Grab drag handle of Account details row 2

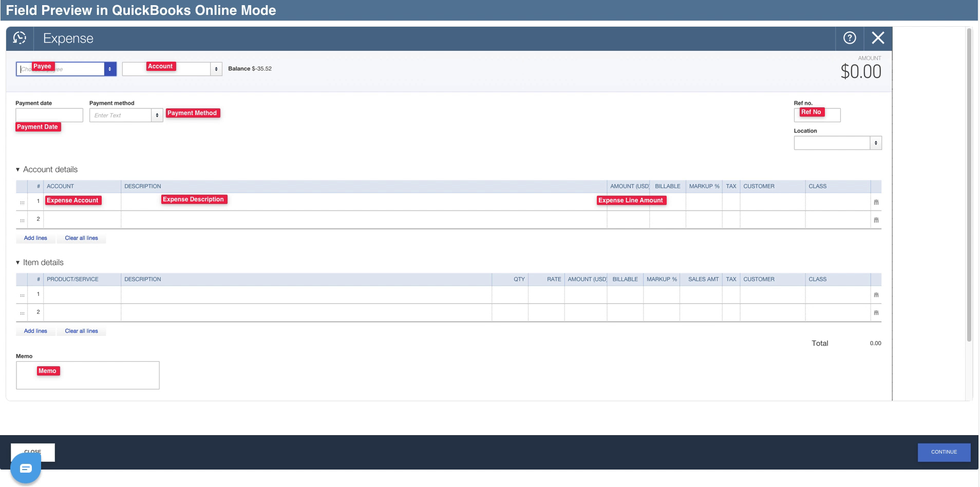coord(22,221)
